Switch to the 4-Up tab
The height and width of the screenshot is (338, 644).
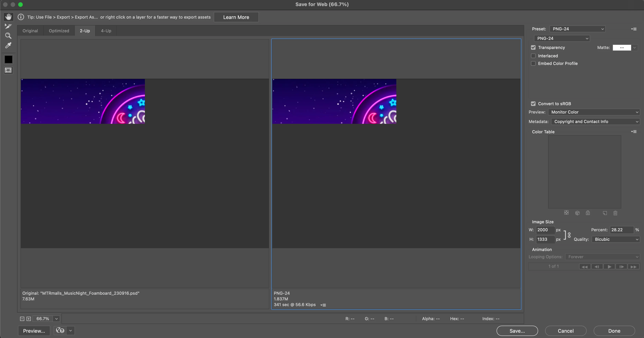(106, 31)
